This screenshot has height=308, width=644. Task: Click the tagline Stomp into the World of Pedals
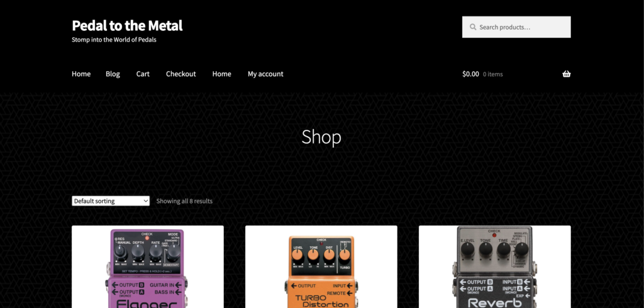[114, 40]
